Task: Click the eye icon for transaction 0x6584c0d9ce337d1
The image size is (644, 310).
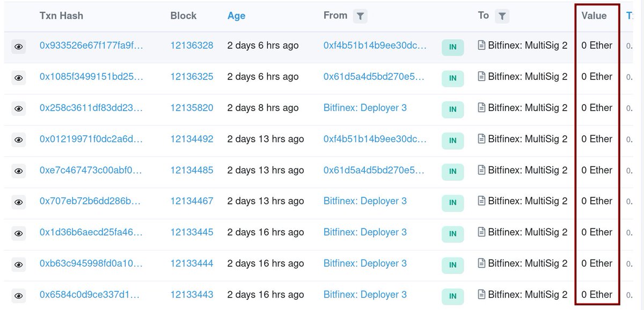Action: coord(19,296)
